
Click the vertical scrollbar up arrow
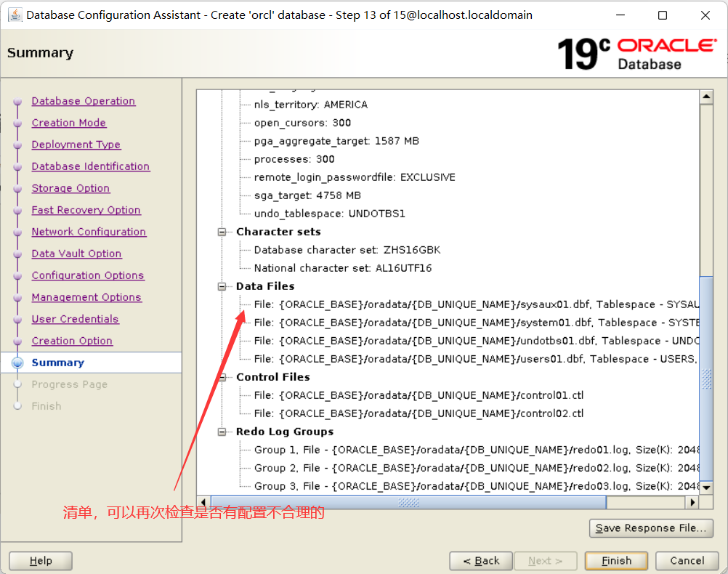[x=706, y=97]
